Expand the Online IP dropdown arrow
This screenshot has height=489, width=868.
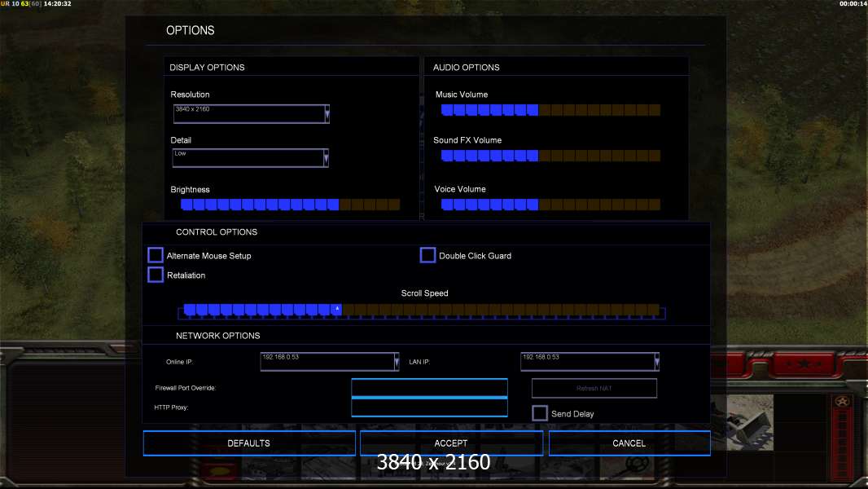397,362
